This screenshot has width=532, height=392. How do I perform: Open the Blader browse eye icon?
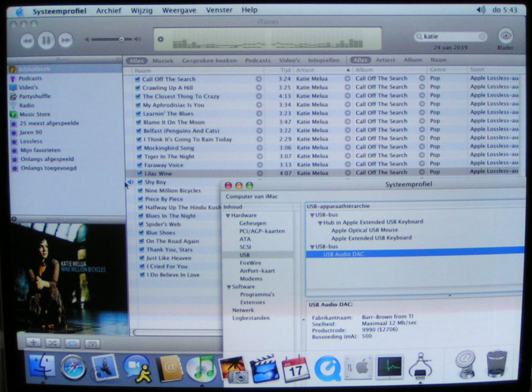pyautogui.click(x=505, y=36)
